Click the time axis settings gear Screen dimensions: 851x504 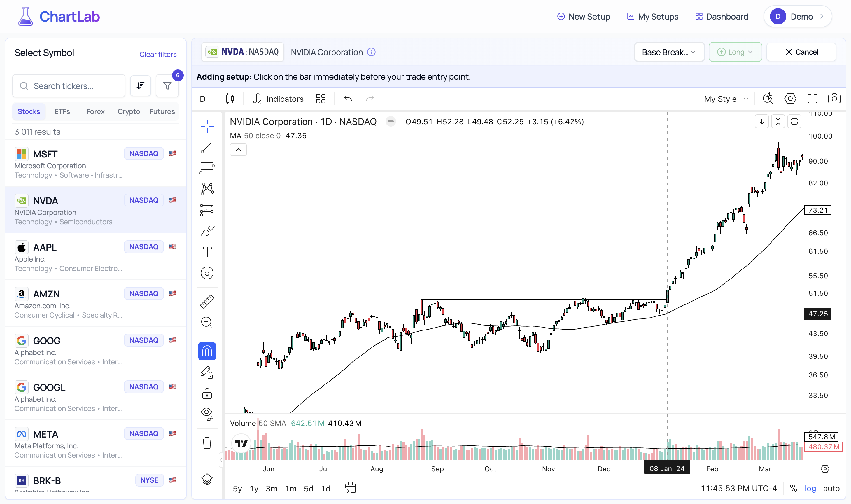(825, 469)
